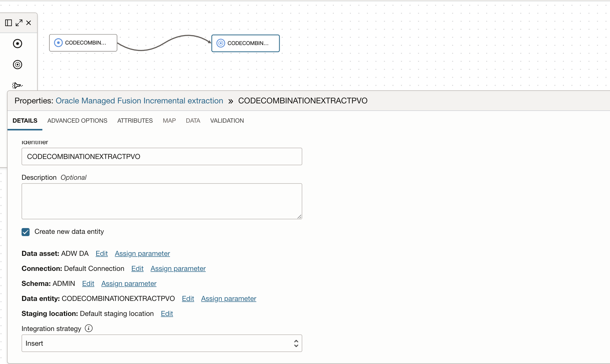This screenshot has height=364, width=610.
Task: Click the Integration strategy info icon
Action: 88,328
